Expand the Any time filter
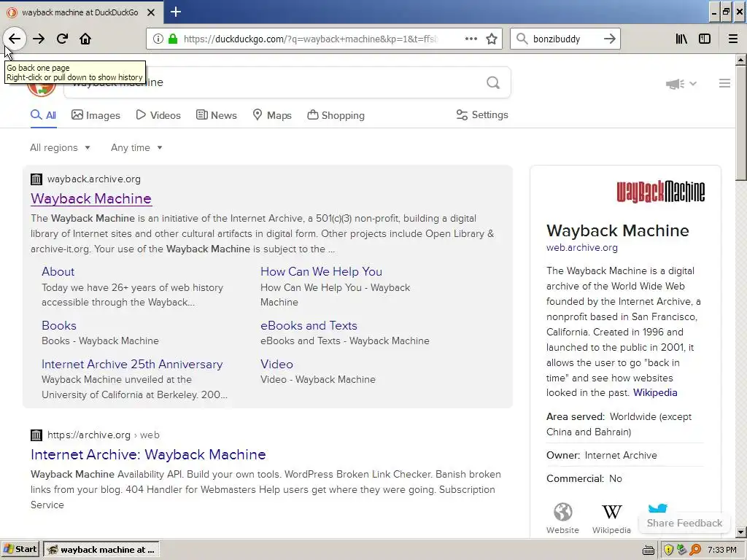The height and width of the screenshot is (560, 747). coord(136,147)
